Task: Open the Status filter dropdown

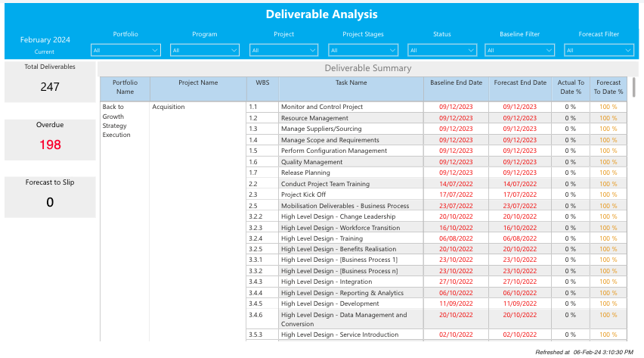Action: point(442,50)
